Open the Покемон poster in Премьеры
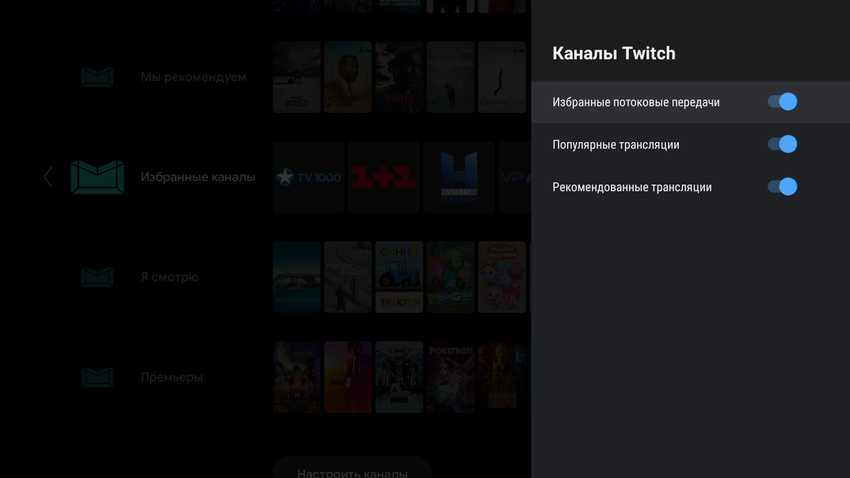 (x=450, y=377)
